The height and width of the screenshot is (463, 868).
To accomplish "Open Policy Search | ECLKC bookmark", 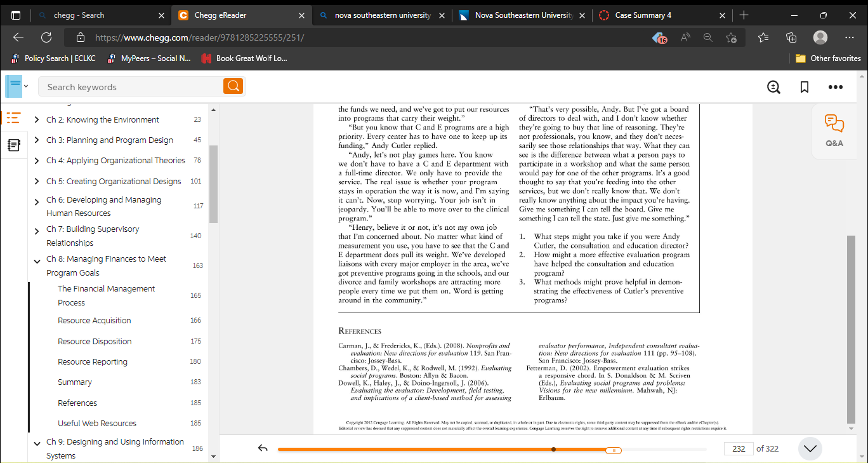I will 54,58.
